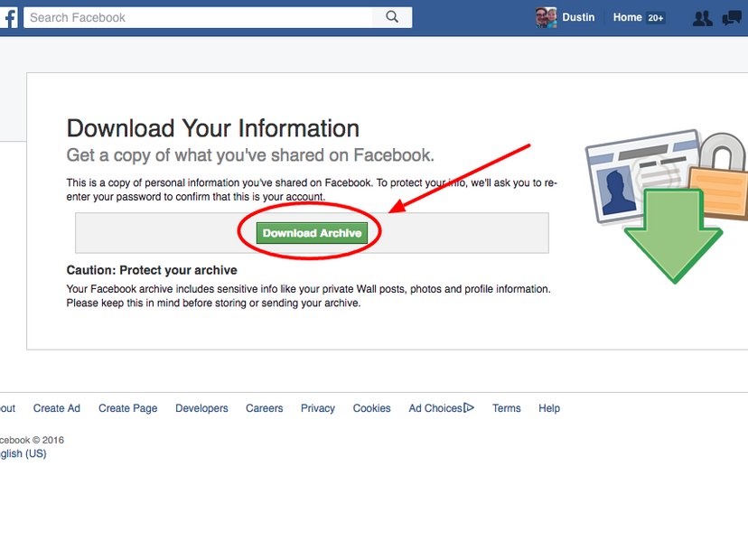Image resolution: width=748 pixels, height=560 pixels.
Task: Click the Facebook logo icon
Action: (7, 17)
